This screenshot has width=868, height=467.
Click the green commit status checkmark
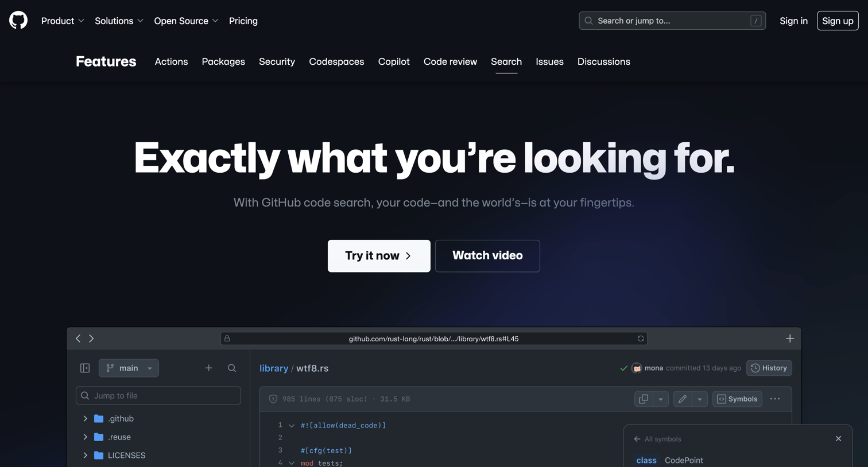(624, 368)
